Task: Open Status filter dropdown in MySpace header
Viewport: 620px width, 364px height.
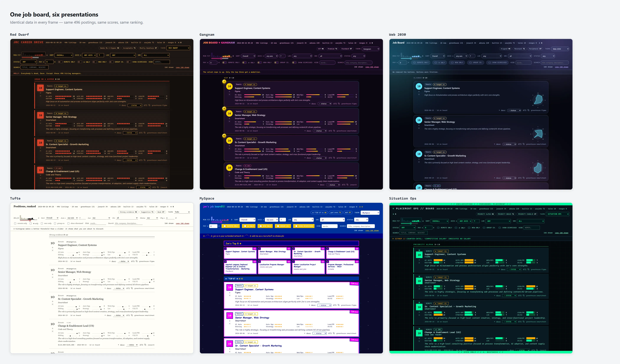Action: (x=361, y=220)
